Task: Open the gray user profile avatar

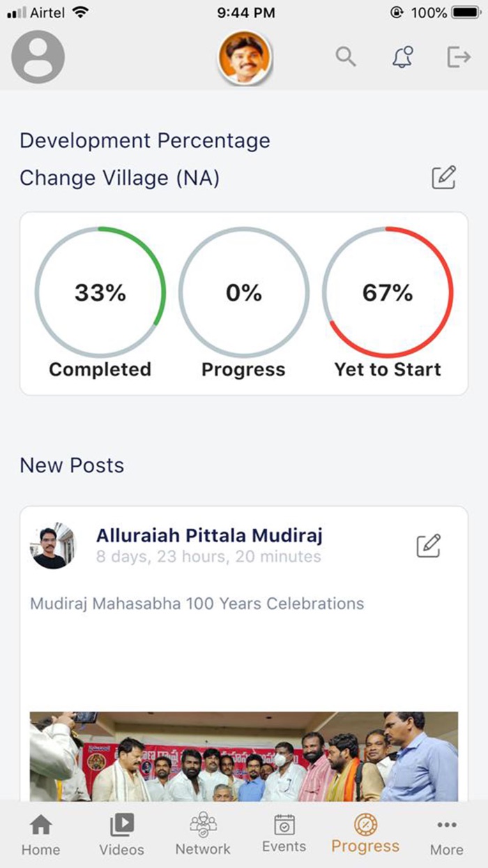Action: [x=38, y=57]
